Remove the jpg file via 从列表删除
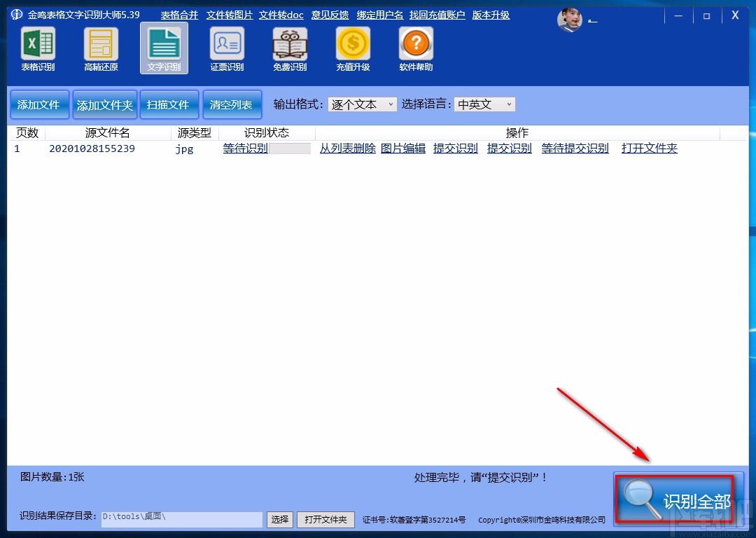Viewport: 756px width, 538px height. 347,148
